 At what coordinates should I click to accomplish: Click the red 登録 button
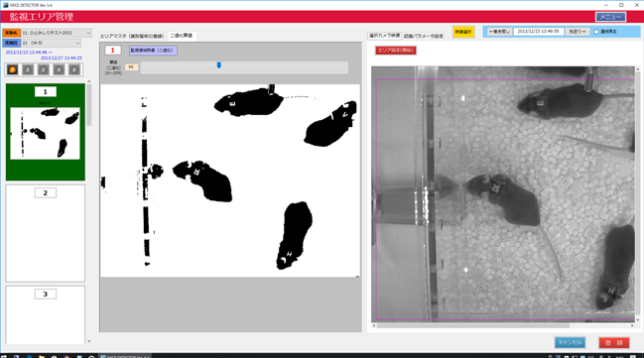614,342
